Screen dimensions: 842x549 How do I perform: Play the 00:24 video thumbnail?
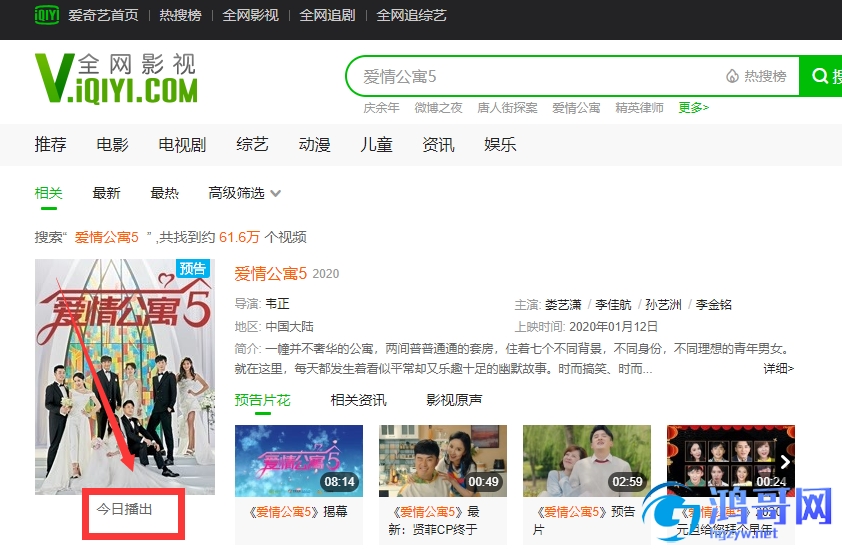(730, 461)
